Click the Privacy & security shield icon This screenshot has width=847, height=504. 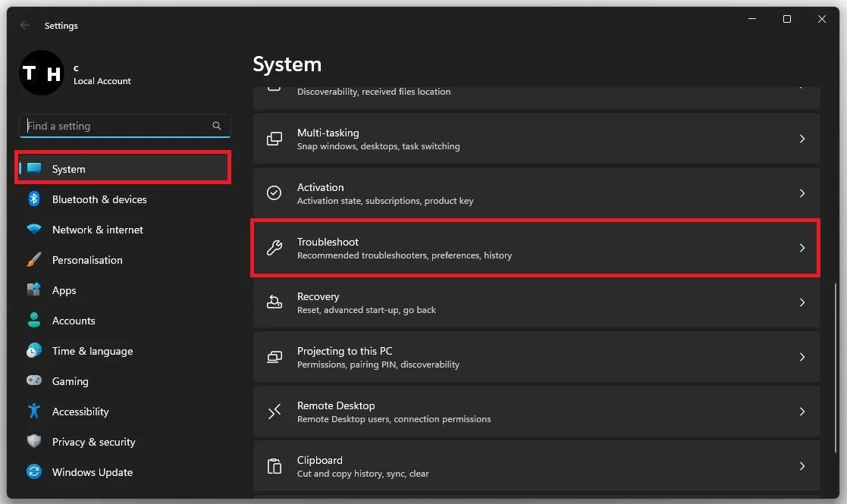pos(34,441)
